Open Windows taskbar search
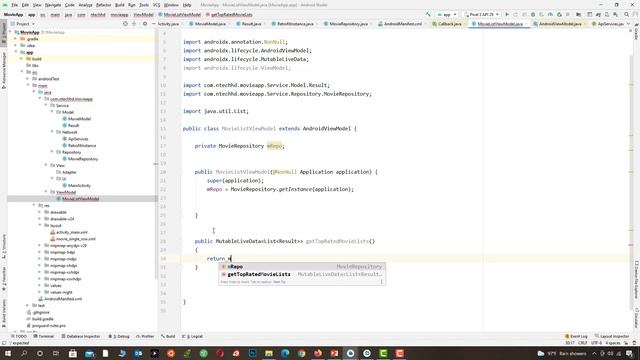640x360 pixels. click(24, 353)
